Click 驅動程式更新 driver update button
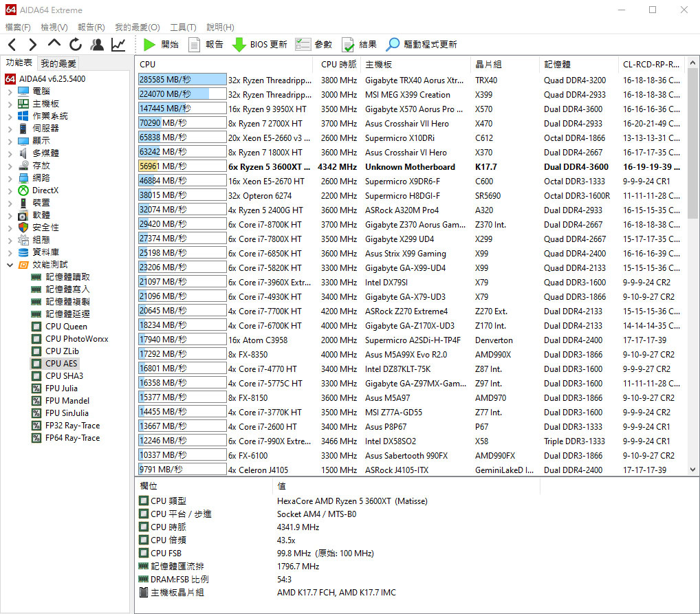Image resolution: width=700 pixels, height=614 pixels. (422, 44)
